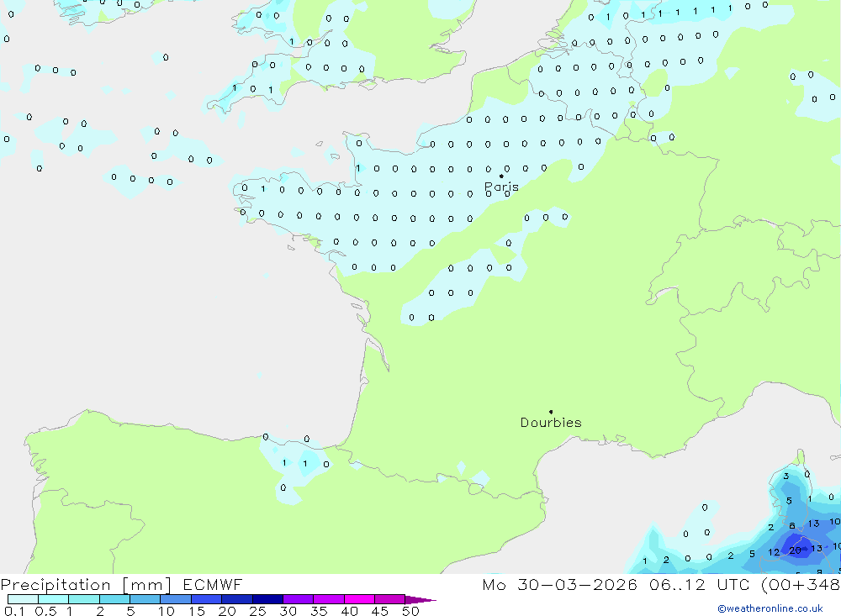Click the 'Precipitation [mm]' title text
This screenshot has height=616, width=841.
click(86, 585)
